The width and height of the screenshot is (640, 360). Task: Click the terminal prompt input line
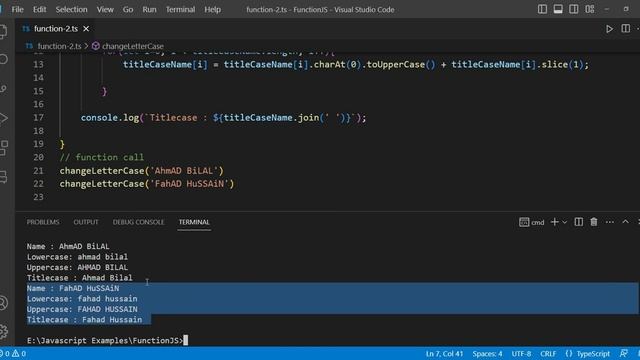107,340
